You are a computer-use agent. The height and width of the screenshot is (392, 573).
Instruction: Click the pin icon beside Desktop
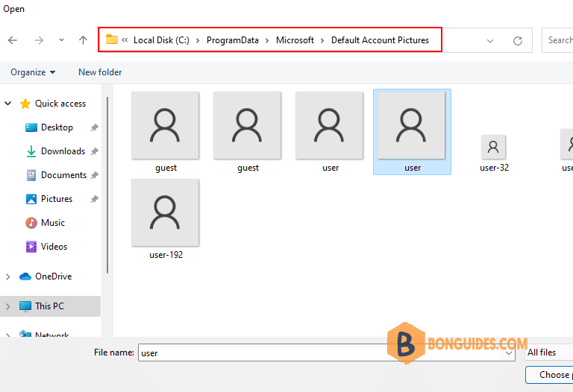pos(94,127)
